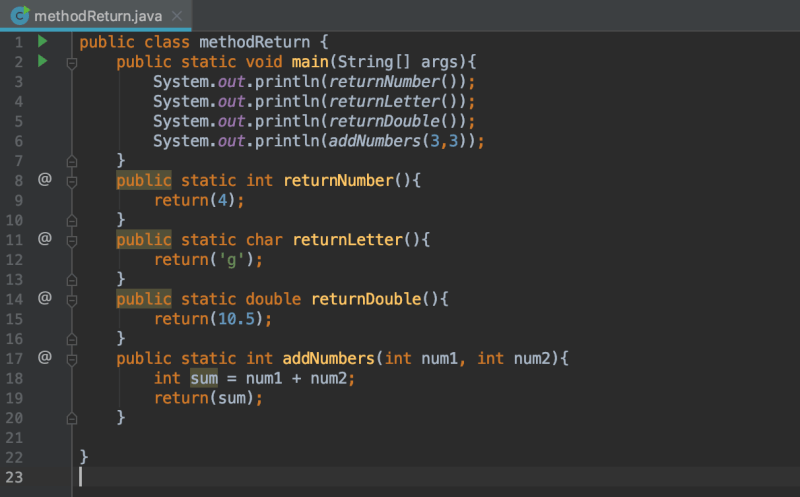The height and width of the screenshot is (497, 800).
Task: Click the fold end marker on line 16
Action: click(72, 339)
